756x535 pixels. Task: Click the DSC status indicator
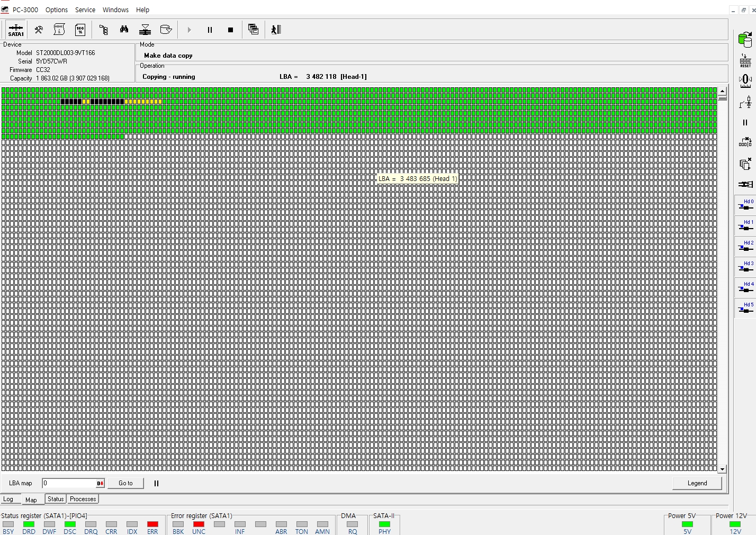(70, 524)
